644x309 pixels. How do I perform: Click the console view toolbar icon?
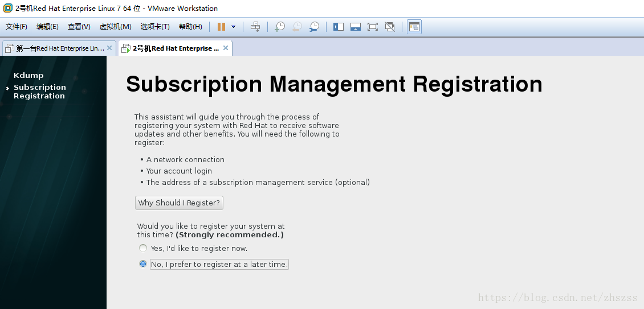[x=414, y=27]
